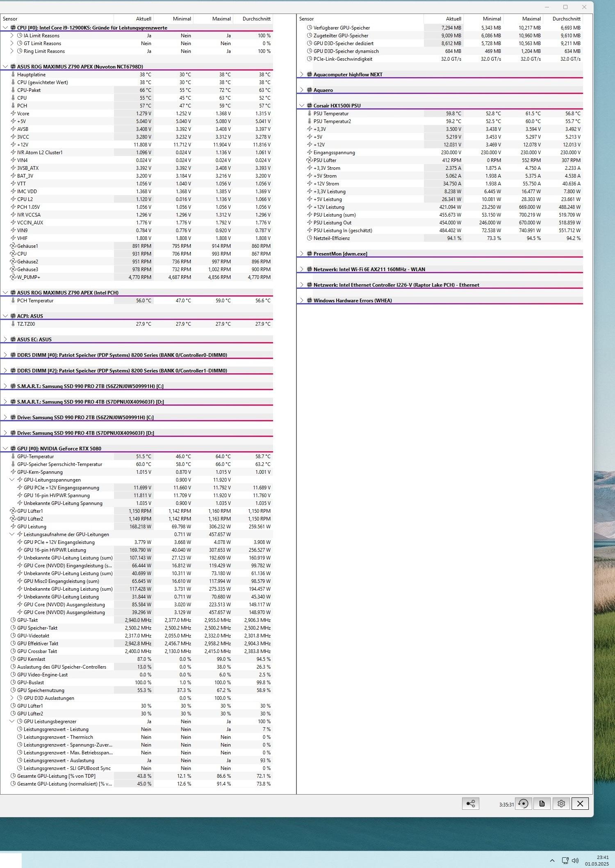Click the right panel Durchschnitt column header
Image resolution: width=615 pixels, height=868 pixels.
[563, 19]
